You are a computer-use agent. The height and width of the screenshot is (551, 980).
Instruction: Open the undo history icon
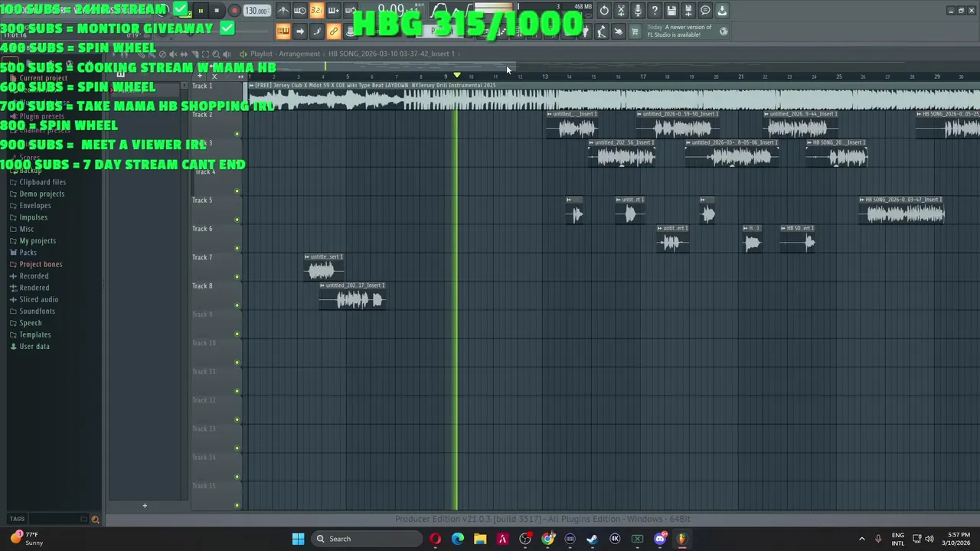tap(604, 11)
